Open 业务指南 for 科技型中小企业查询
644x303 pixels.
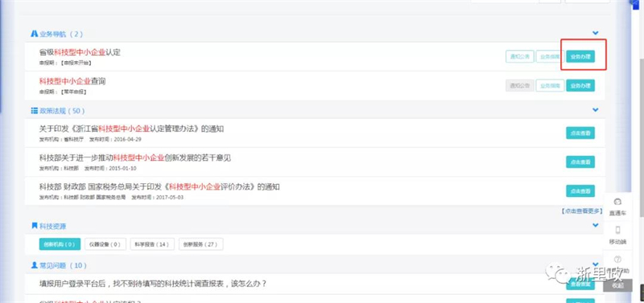(550, 86)
